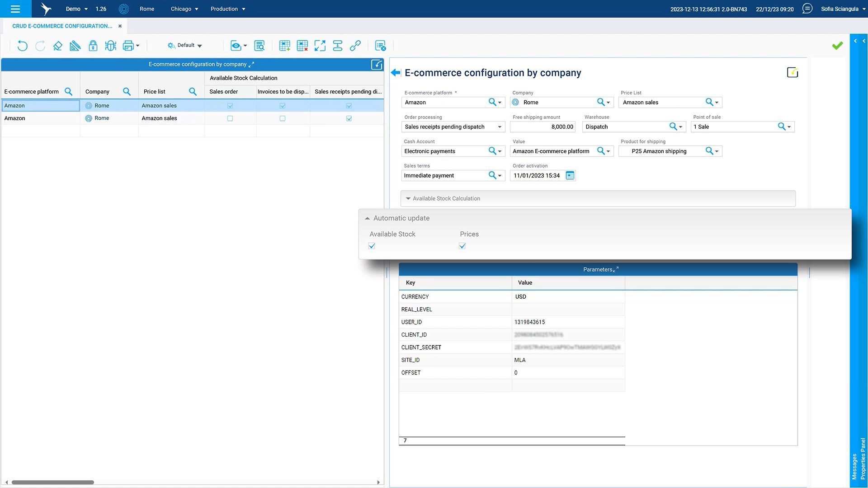
Task: Uncheck the Available Stock automatic update checkbox
Action: point(372,246)
